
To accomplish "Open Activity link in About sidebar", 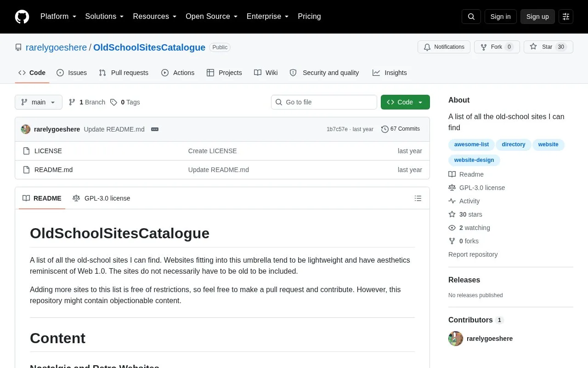I will pyautogui.click(x=464, y=201).
